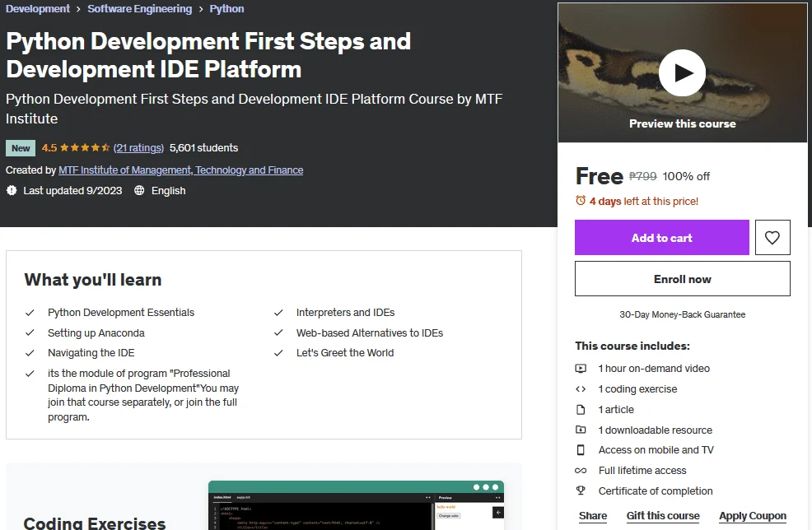The image size is (812, 530).
Task: Click the video icon beside on-demand video
Action: point(581,369)
